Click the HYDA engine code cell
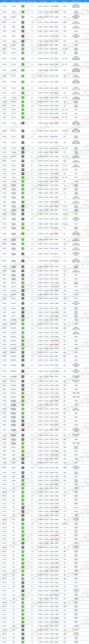 [76, 110]
